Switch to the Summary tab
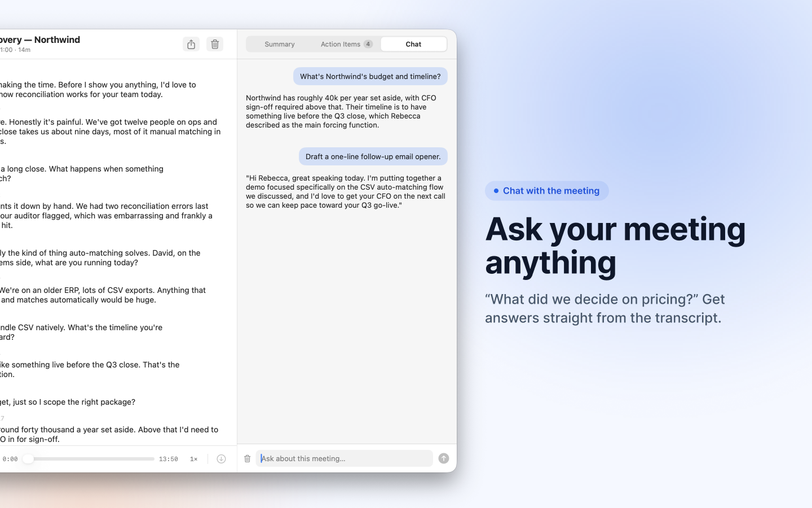This screenshot has height=508, width=812. [280, 44]
